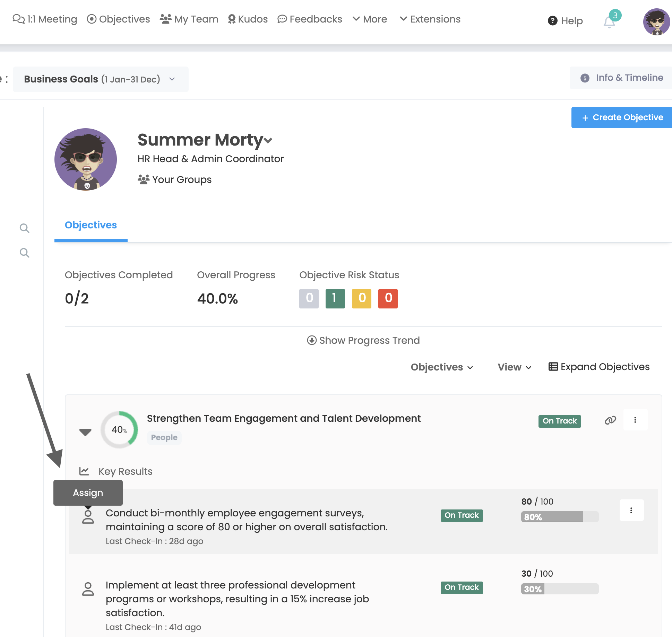Click the lower sidebar search icon
Screen dimensions: 672x637
(24, 253)
